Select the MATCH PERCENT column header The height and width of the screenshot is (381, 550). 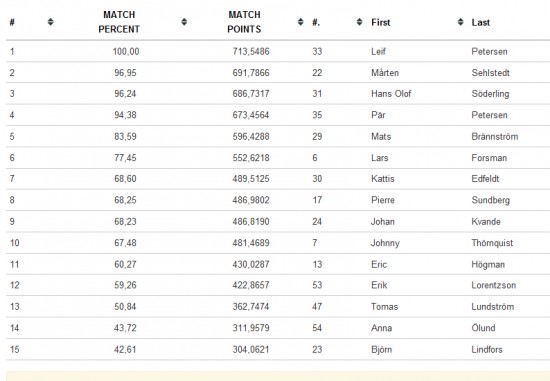[119, 22]
